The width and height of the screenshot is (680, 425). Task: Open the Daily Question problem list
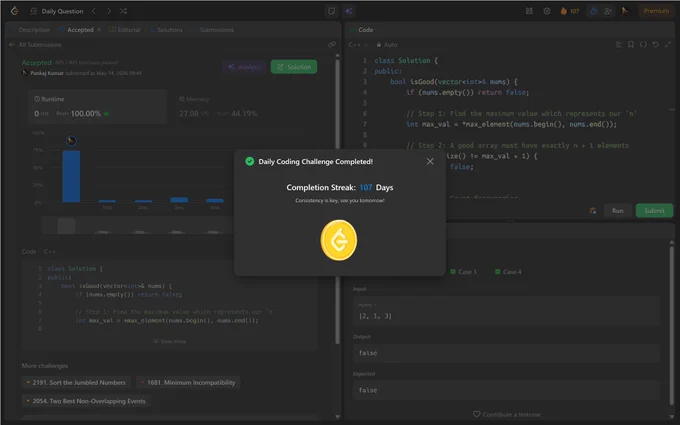click(x=57, y=11)
